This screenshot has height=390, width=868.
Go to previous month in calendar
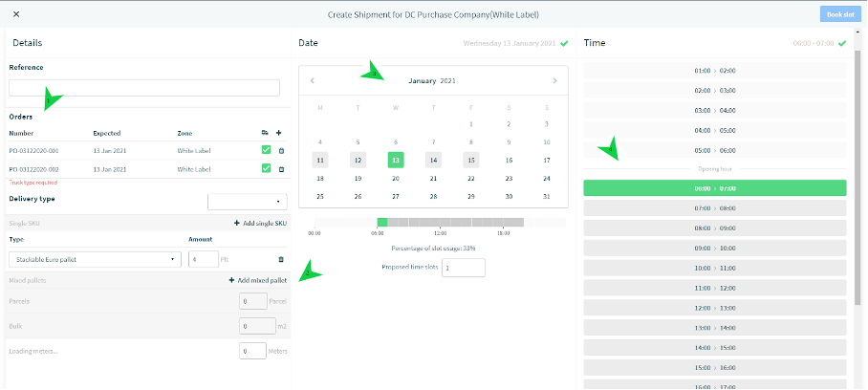(313, 80)
